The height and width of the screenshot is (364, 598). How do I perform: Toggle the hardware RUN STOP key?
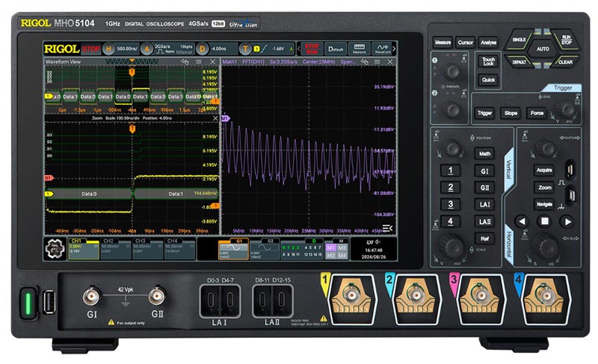[566, 40]
